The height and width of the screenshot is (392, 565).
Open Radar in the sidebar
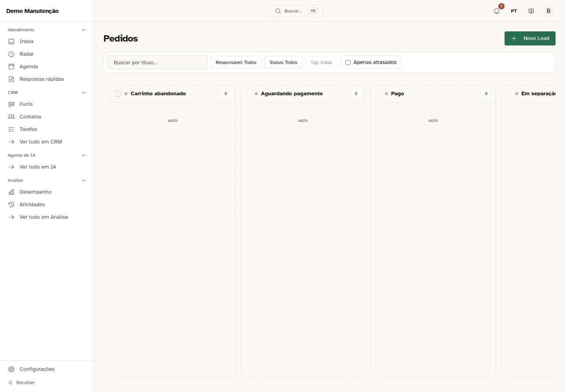[x=47, y=54]
